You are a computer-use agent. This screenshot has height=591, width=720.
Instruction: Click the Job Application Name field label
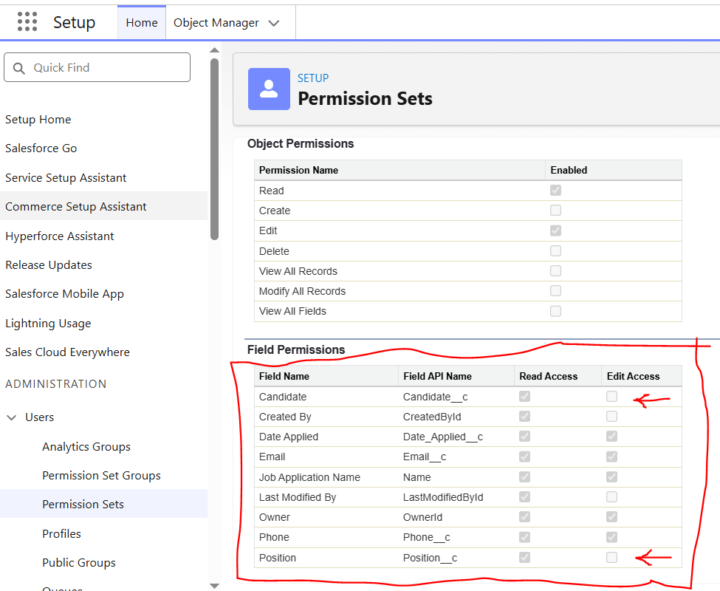coord(309,477)
